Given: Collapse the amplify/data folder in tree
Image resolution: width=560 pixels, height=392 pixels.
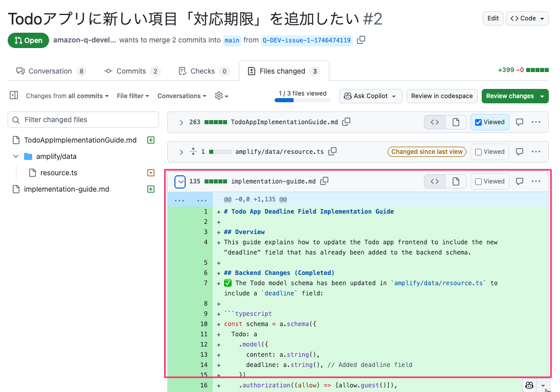Looking at the screenshot, I should pos(16,156).
